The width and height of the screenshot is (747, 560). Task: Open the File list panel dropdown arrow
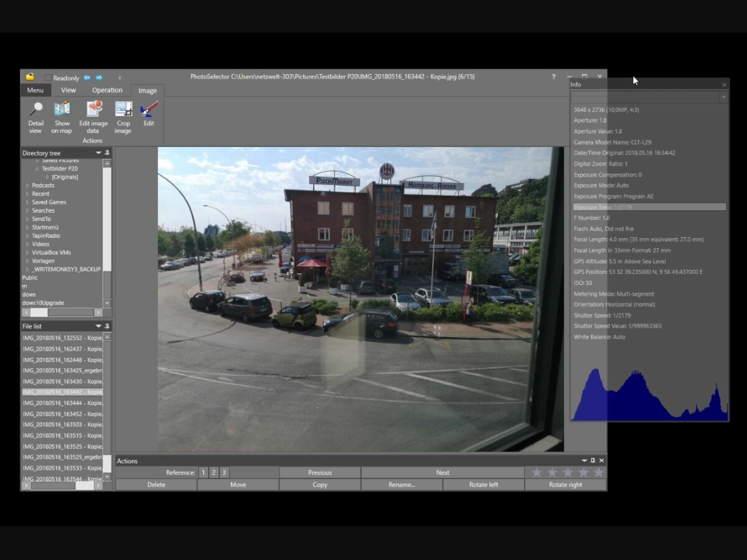click(x=98, y=326)
